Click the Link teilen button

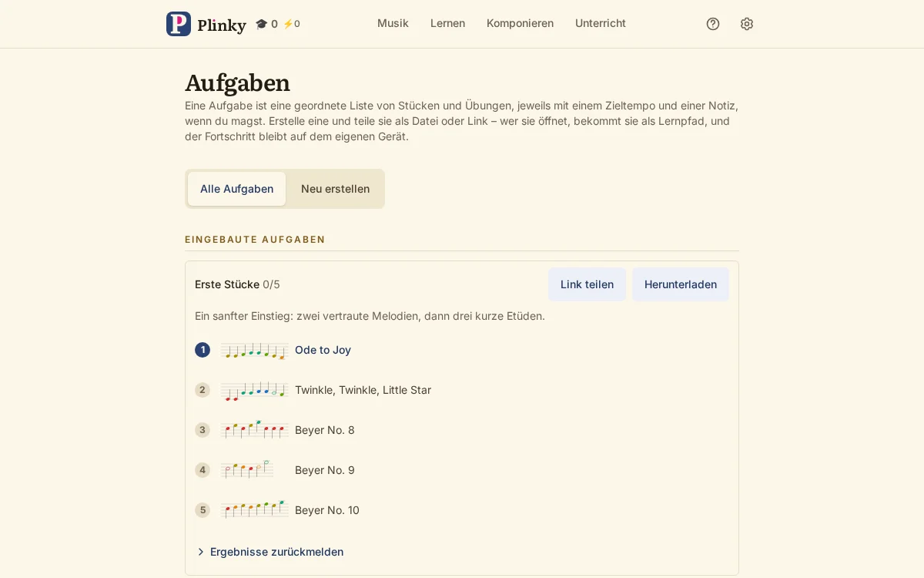(x=587, y=284)
